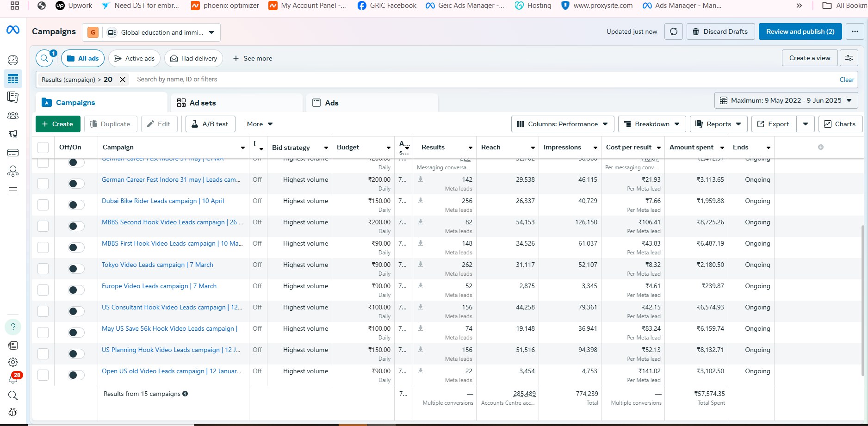This screenshot has width=868, height=426.
Task: Open the bookmarks overflow chevron in browser
Action: click(x=799, y=6)
